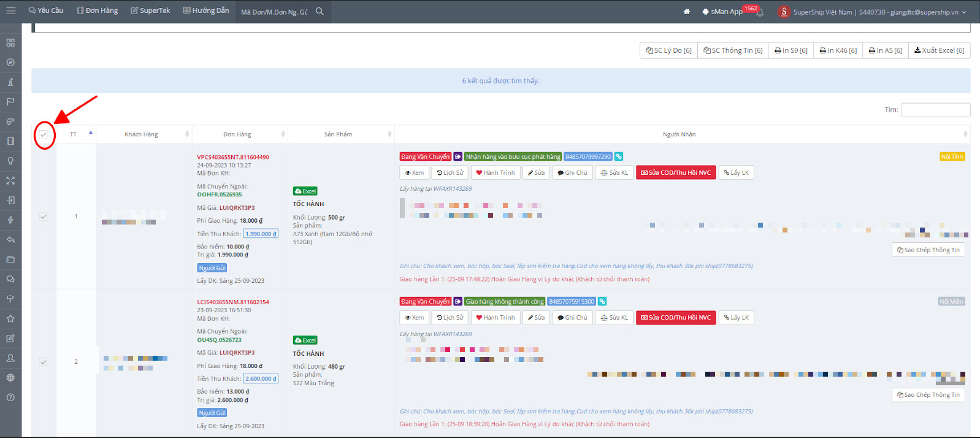The image size is (980, 438).
Task: Open the globe icon in sidebar
Action: coord(10,377)
